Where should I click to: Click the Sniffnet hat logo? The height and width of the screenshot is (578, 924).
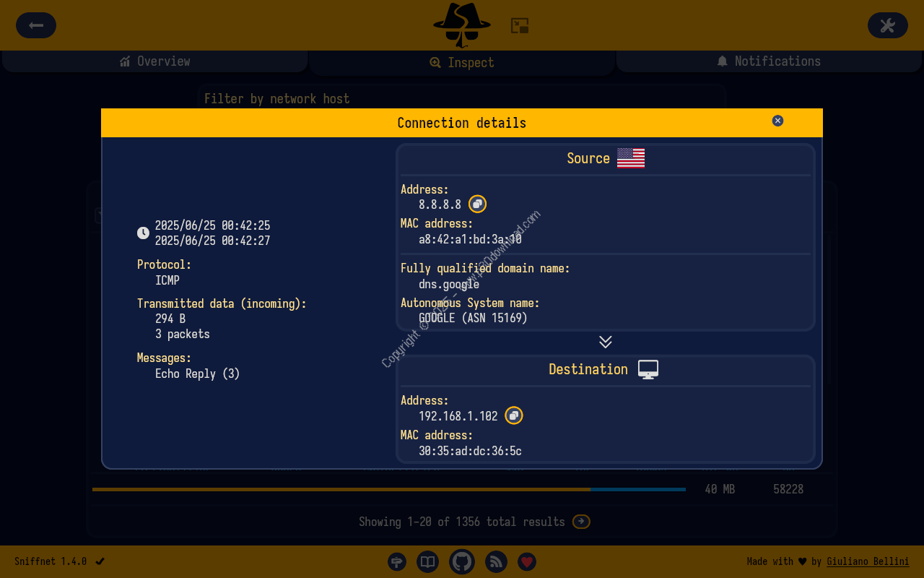point(462,25)
